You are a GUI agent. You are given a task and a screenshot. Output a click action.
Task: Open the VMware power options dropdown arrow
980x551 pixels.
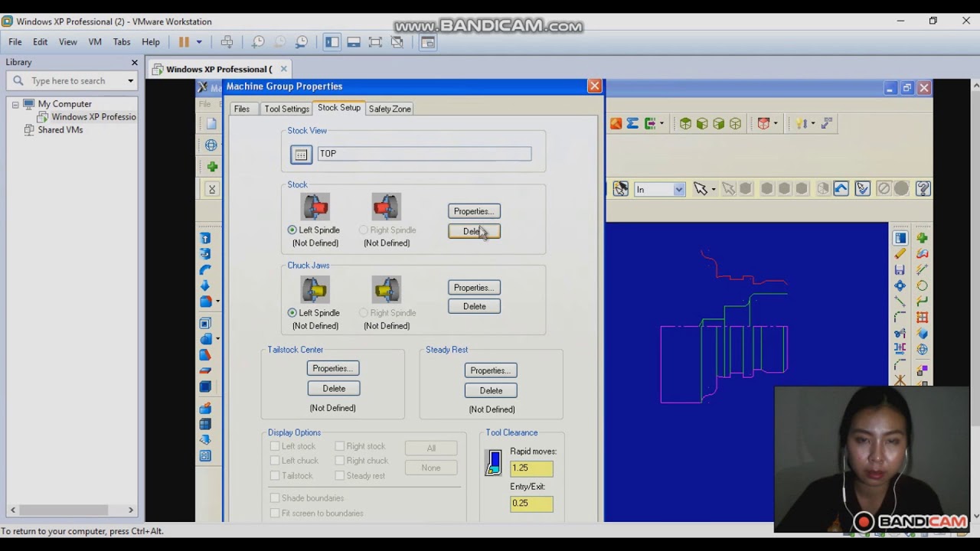(x=199, y=42)
